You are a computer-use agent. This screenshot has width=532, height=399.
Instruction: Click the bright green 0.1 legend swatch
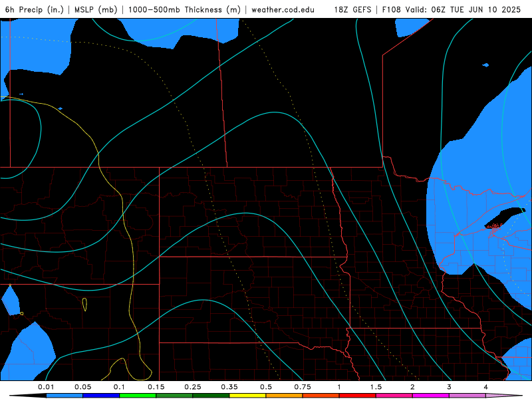point(138,396)
